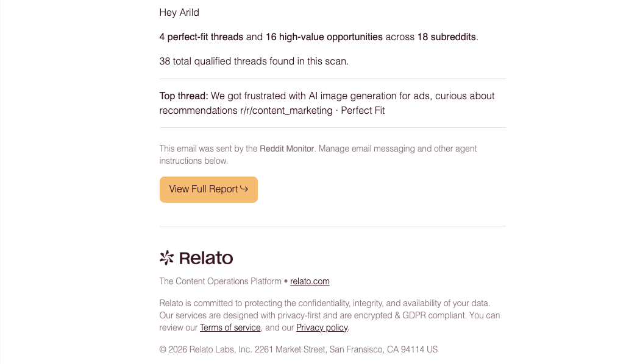Open the Privacy policy link
The height and width of the screenshot is (364, 640).
322,327
